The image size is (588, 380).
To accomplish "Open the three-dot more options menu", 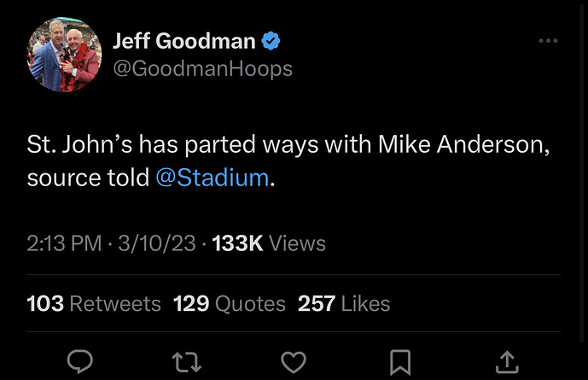I will (550, 41).
